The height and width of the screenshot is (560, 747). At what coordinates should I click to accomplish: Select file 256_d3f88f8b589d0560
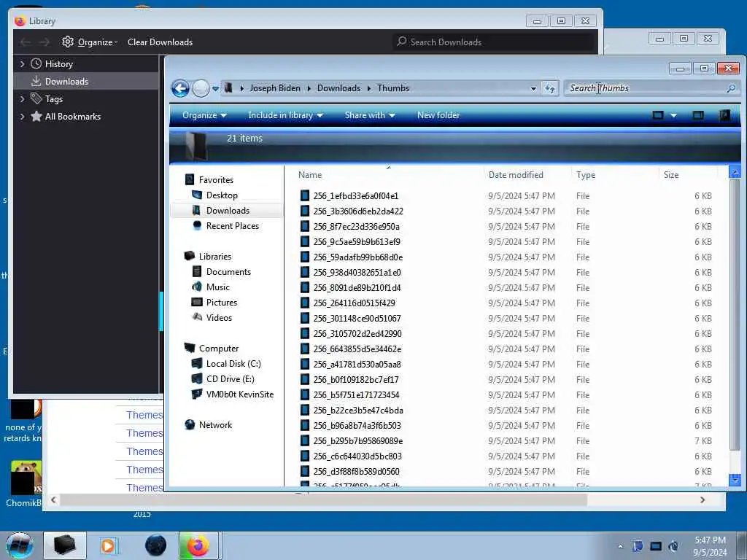click(x=356, y=472)
